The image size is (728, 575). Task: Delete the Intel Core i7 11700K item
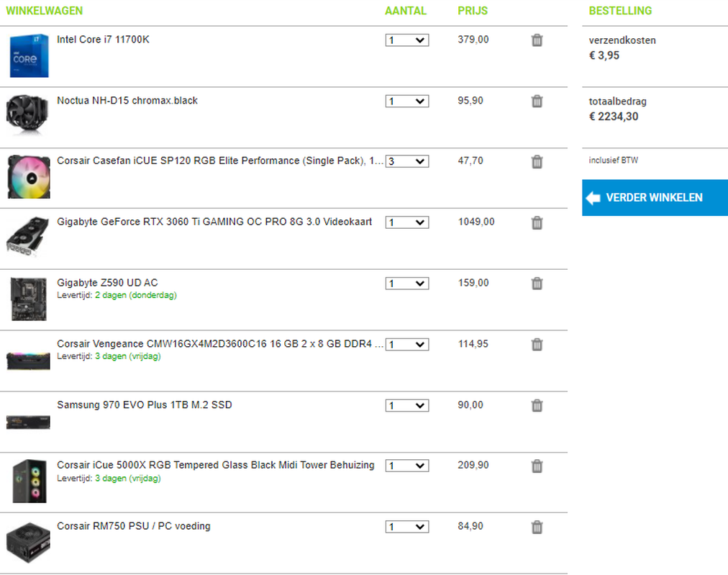pyautogui.click(x=537, y=40)
